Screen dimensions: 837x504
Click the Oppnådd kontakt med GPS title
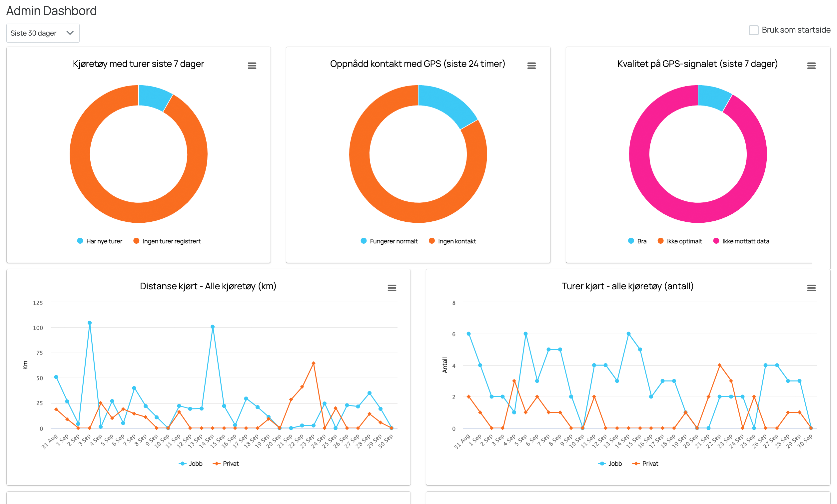pyautogui.click(x=418, y=64)
